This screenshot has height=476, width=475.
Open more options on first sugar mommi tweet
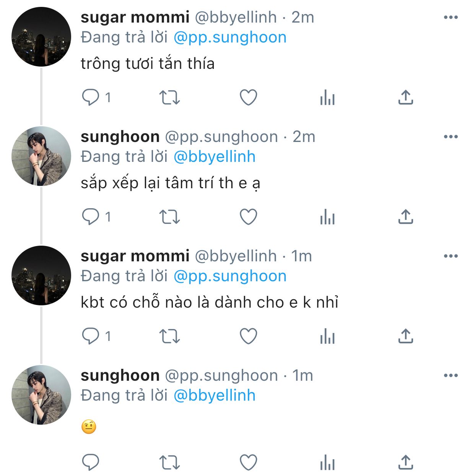451,17
